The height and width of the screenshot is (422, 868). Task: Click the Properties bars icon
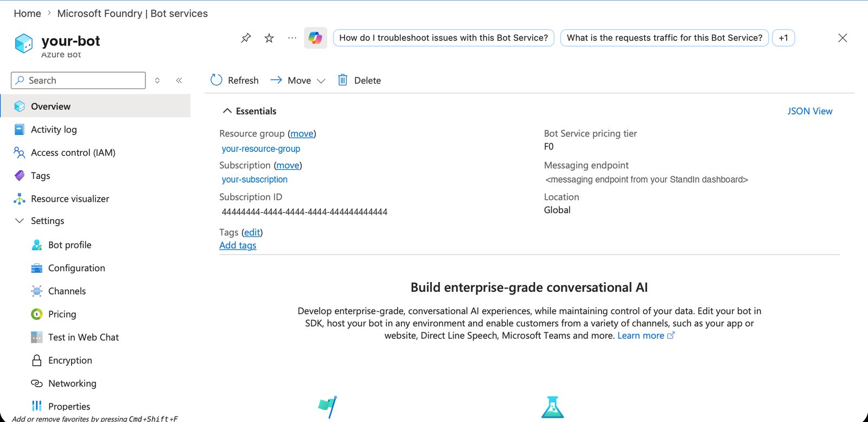[x=37, y=406]
